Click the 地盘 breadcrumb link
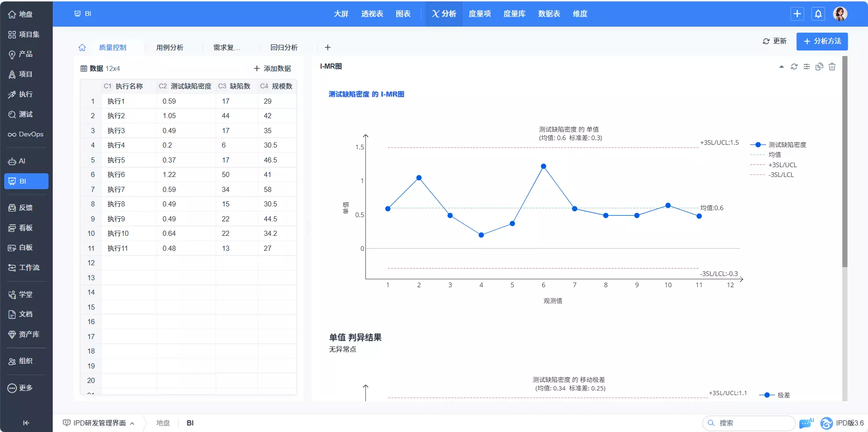The image size is (868, 432). pyautogui.click(x=163, y=423)
